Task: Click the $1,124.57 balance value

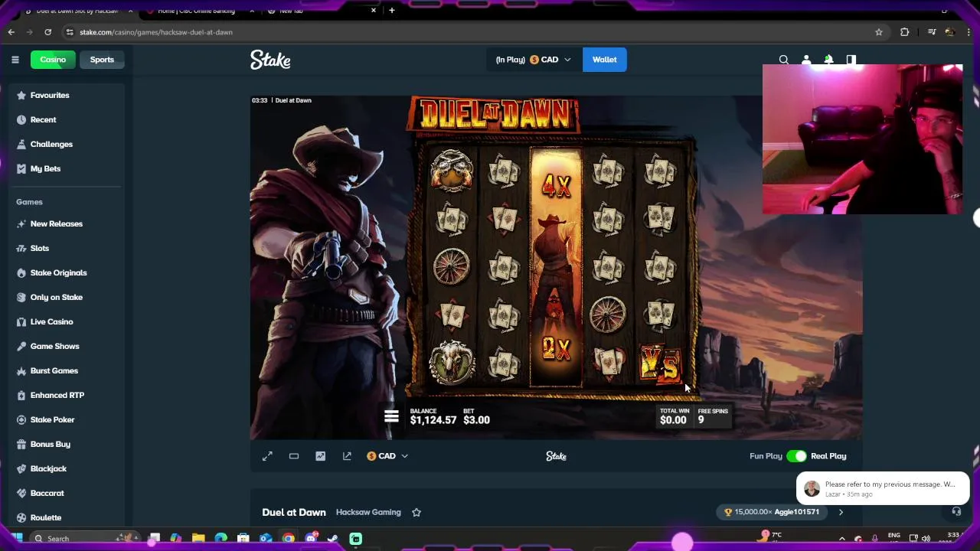Action: point(433,420)
